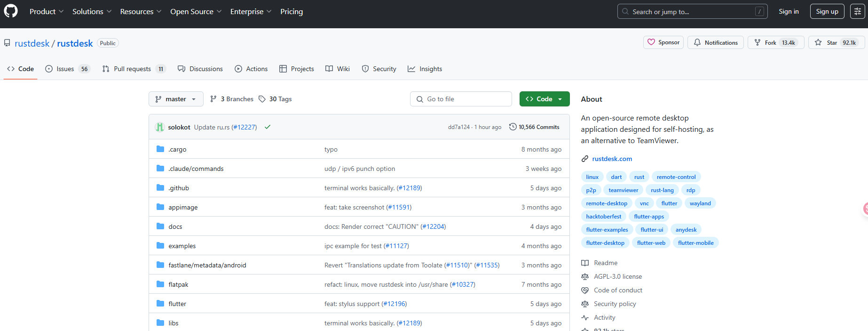This screenshot has height=331, width=868.
Task: Expand the master branch dropdown
Action: pyautogui.click(x=176, y=99)
